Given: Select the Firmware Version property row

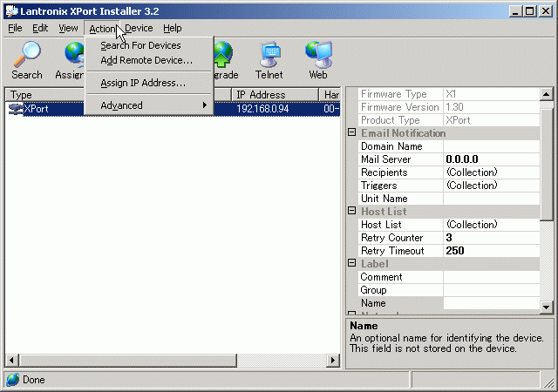Looking at the screenshot, I should click(x=449, y=107).
